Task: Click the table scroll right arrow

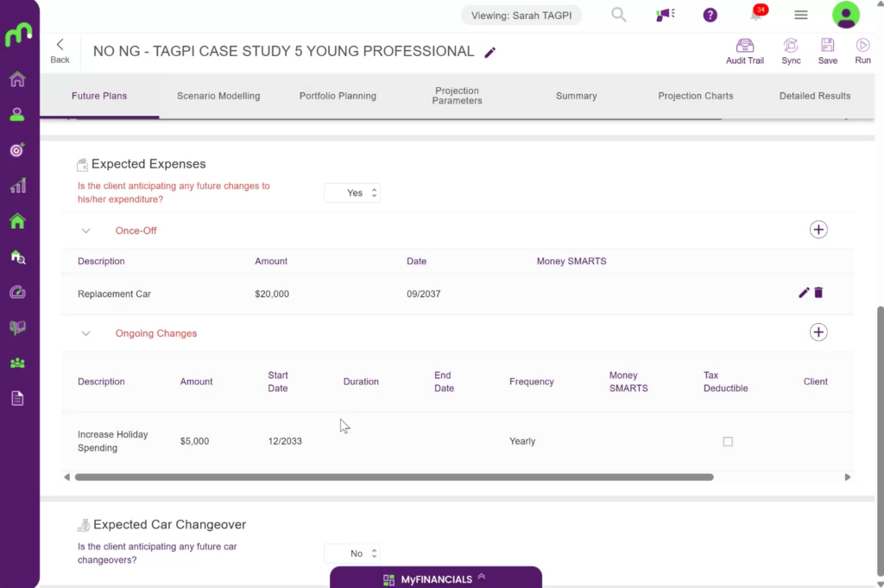Action: pos(847,477)
